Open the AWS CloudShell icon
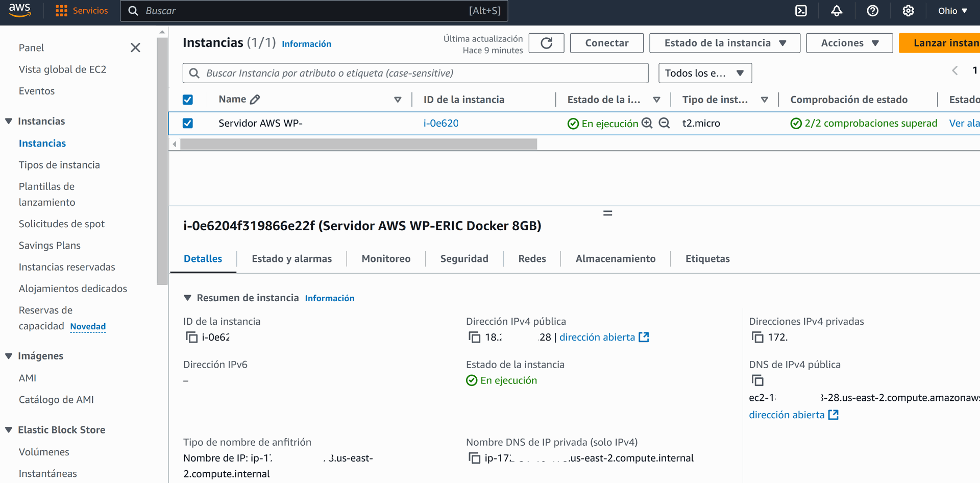 (x=801, y=11)
